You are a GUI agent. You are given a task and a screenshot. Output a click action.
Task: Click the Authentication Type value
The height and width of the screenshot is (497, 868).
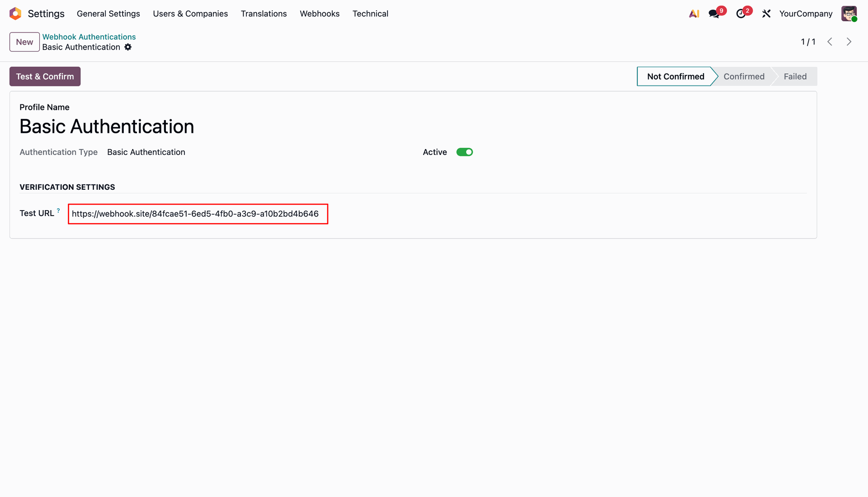tap(146, 152)
